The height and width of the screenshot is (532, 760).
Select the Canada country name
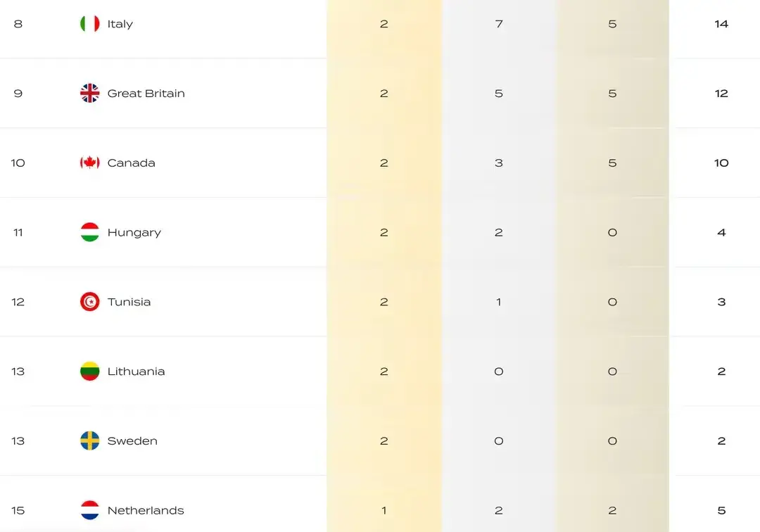click(131, 163)
